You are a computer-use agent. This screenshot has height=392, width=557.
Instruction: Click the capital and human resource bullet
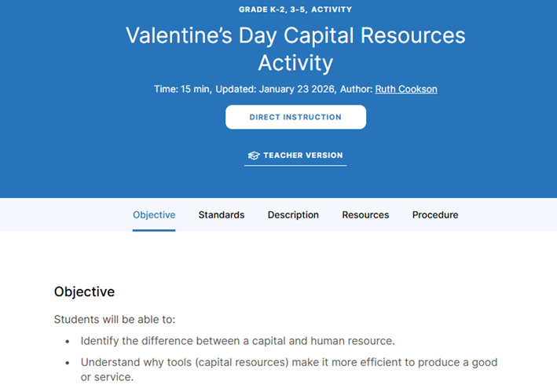click(237, 342)
